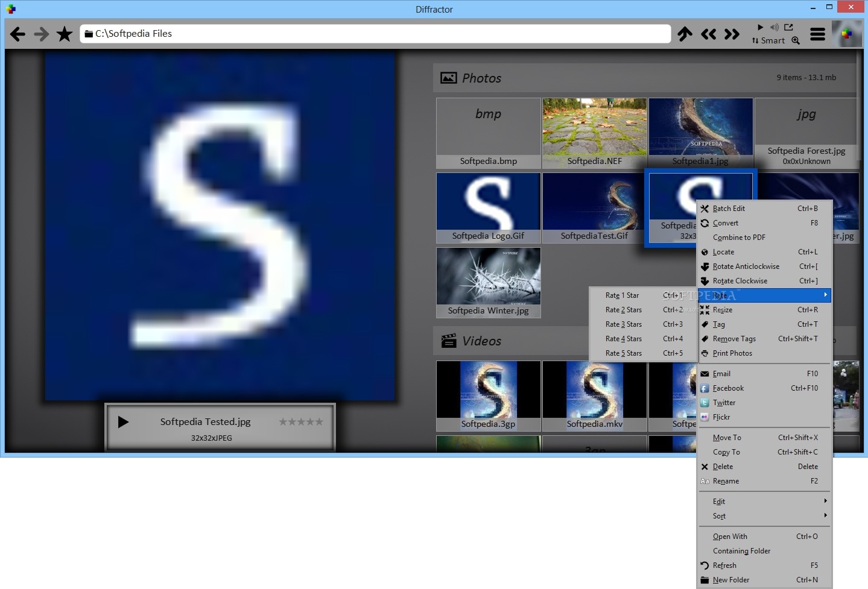Select the SoftpediaTest.Gif thumbnail

(x=594, y=208)
